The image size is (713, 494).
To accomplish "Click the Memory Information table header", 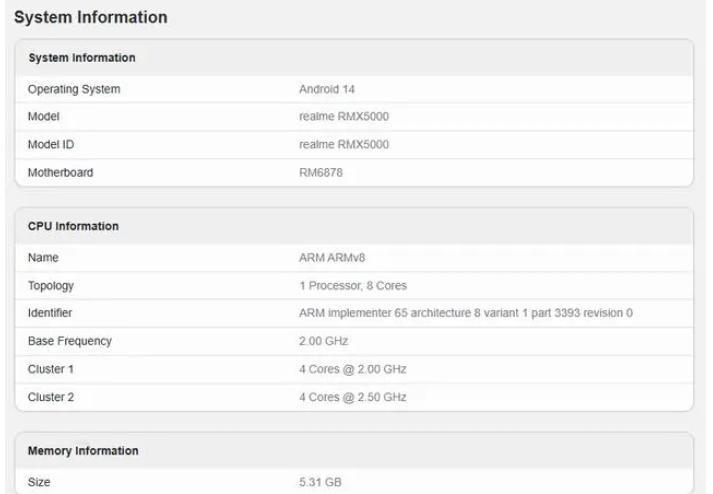I will point(83,451).
